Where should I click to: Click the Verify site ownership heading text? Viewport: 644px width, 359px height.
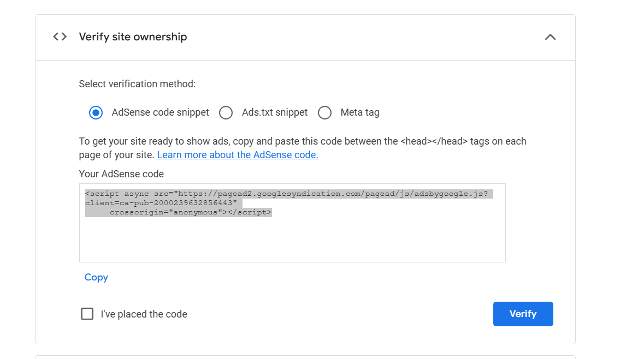pos(133,37)
